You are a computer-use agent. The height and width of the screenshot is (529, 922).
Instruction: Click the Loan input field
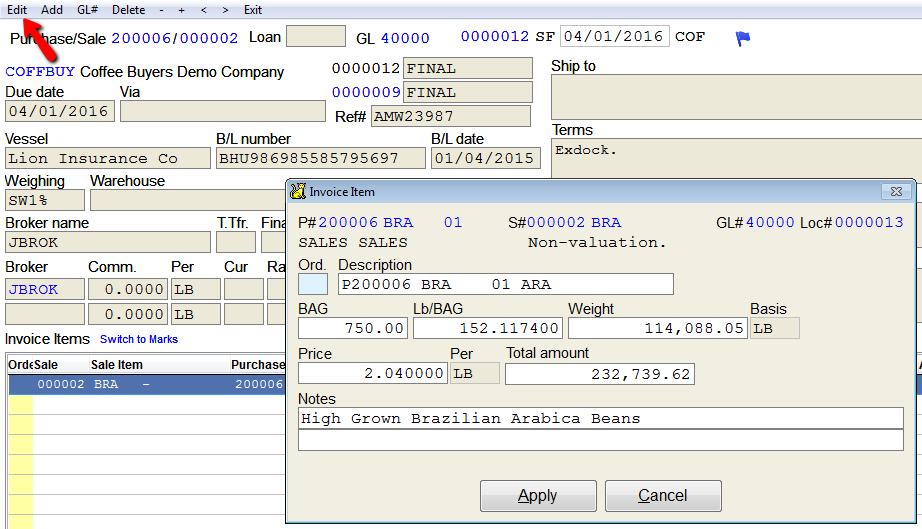coord(316,36)
